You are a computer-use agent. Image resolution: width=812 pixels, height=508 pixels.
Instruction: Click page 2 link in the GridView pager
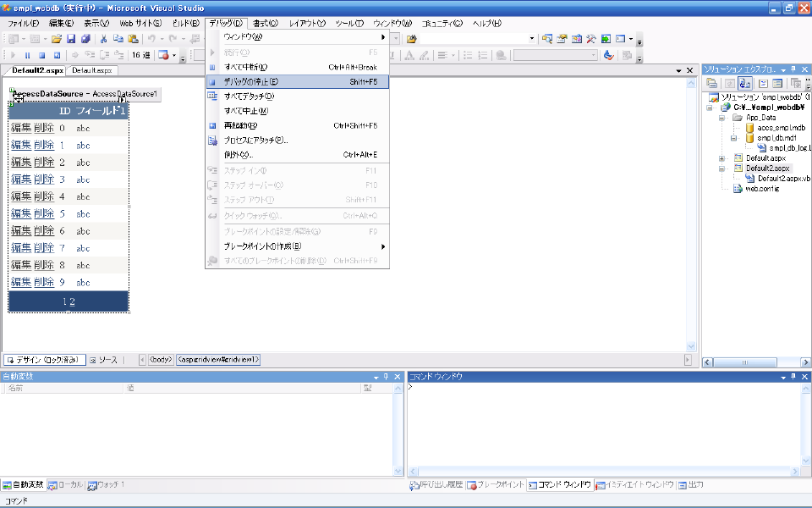tap(72, 301)
